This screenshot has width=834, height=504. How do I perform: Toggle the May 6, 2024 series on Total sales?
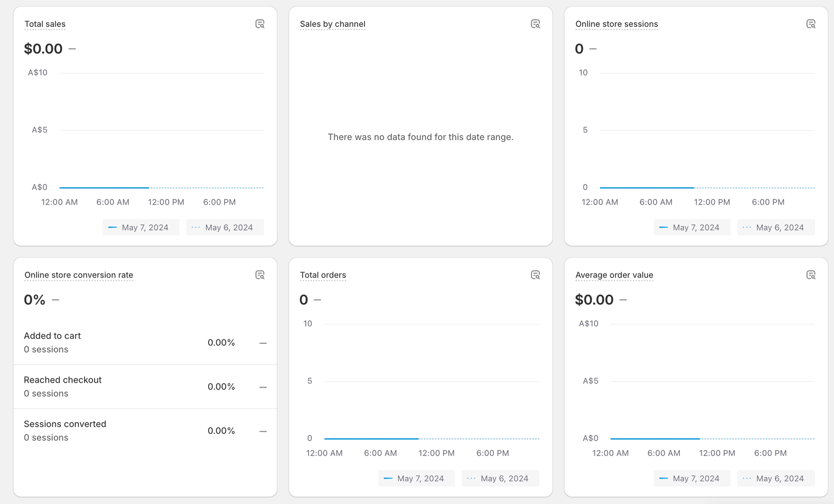coord(225,227)
